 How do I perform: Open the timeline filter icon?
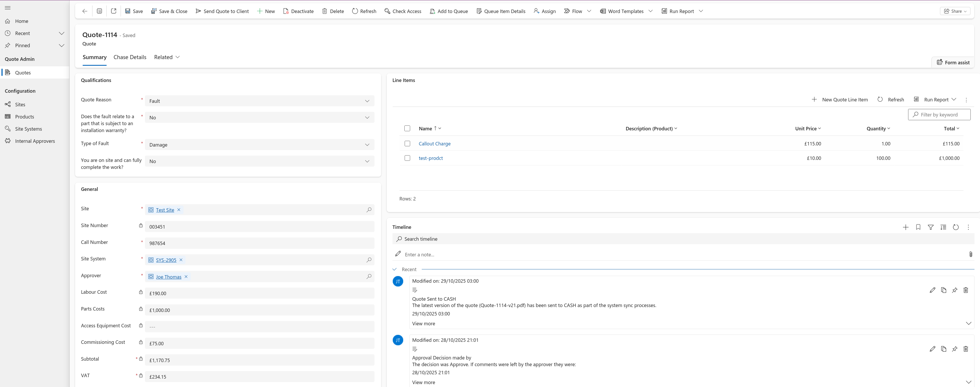click(x=931, y=227)
